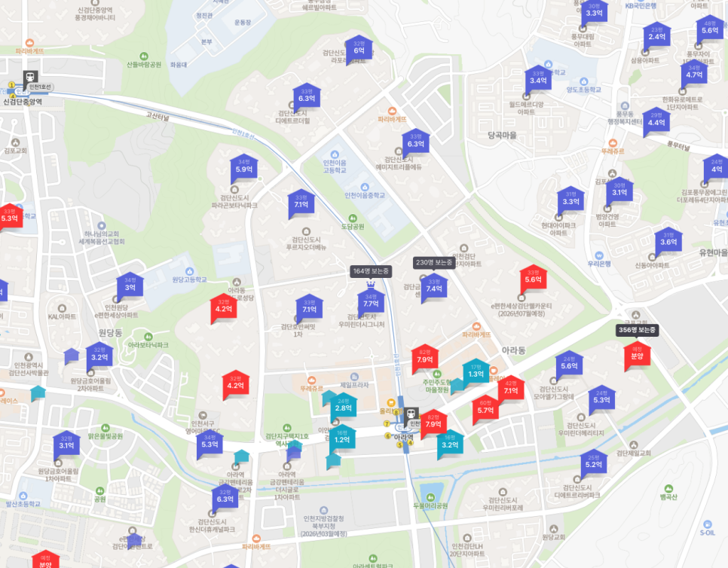Select the 3.6억 marker near 신동아파트
This screenshot has height=568, width=728.
(668, 240)
